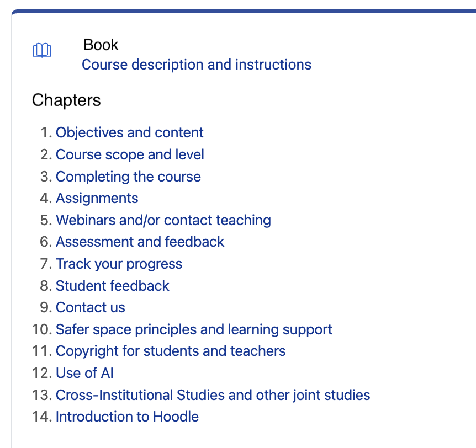
Task: View the Assessment and feedback chapter
Action: 140,242
